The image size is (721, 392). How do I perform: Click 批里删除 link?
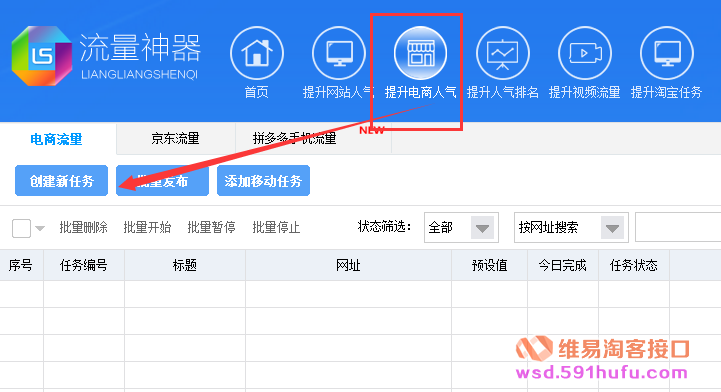83,227
